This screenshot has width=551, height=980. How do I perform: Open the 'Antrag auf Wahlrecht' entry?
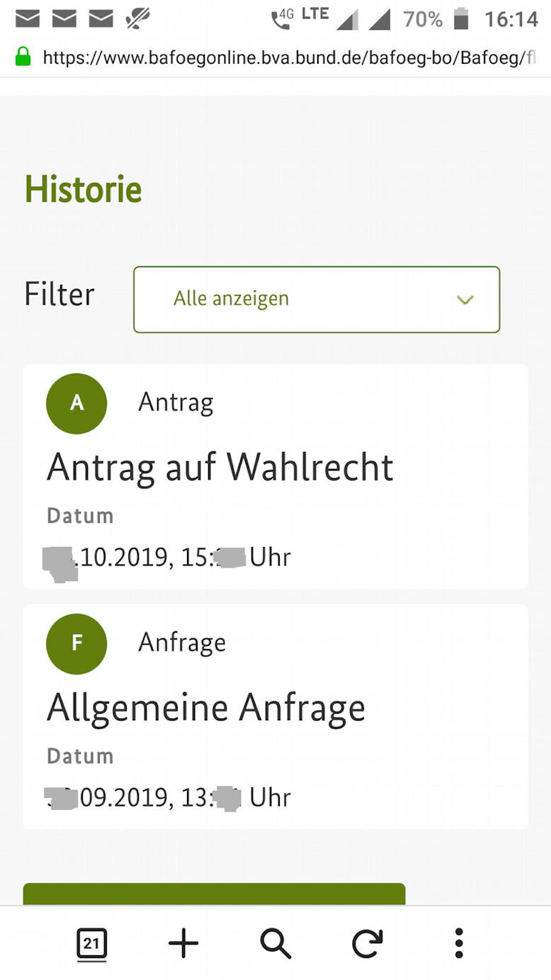220,468
